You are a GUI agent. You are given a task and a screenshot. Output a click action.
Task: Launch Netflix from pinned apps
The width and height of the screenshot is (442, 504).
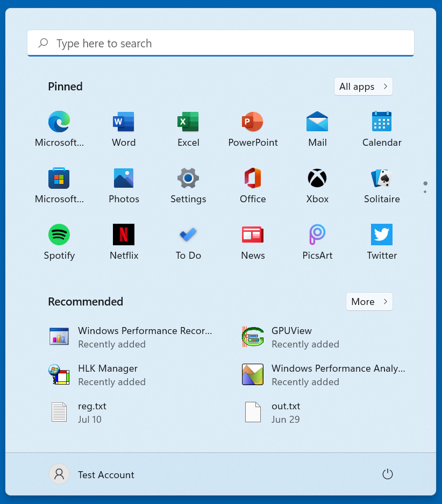[124, 242]
